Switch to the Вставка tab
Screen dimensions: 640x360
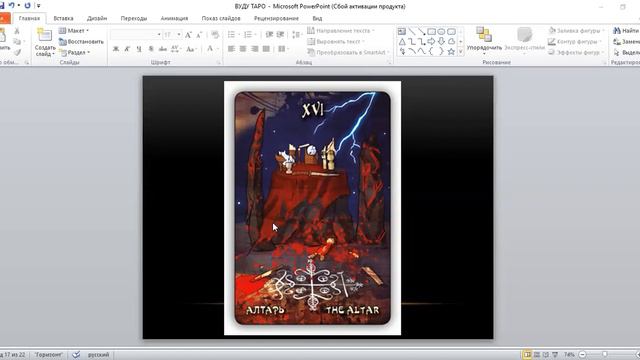pyautogui.click(x=63, y=18)
